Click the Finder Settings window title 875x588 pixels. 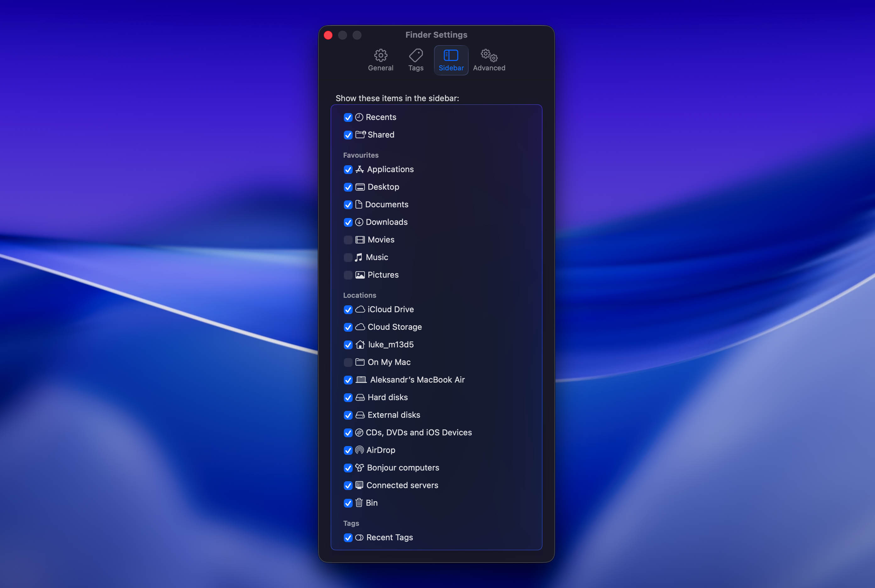436,35
